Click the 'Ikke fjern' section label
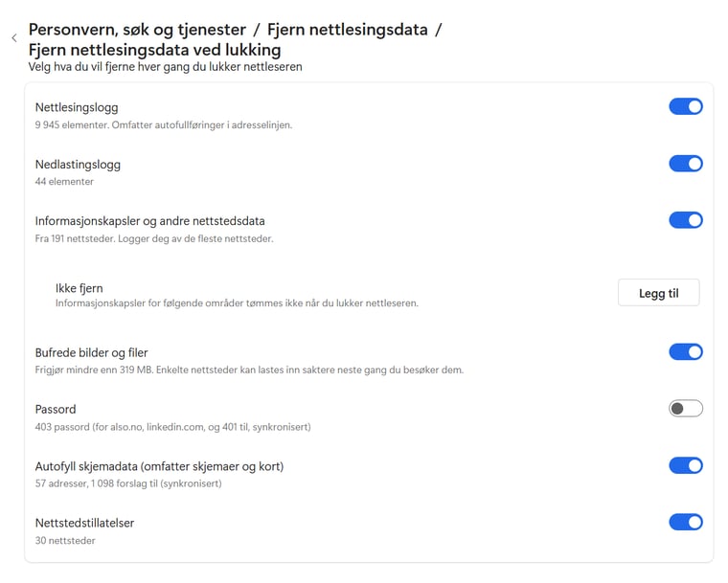 click(x=80, y=287)
